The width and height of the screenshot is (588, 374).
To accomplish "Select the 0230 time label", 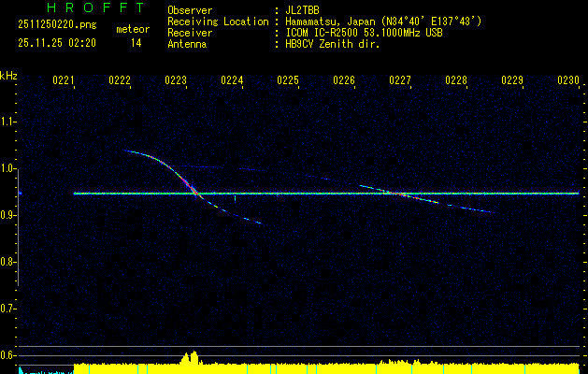I will pos(568,80).
